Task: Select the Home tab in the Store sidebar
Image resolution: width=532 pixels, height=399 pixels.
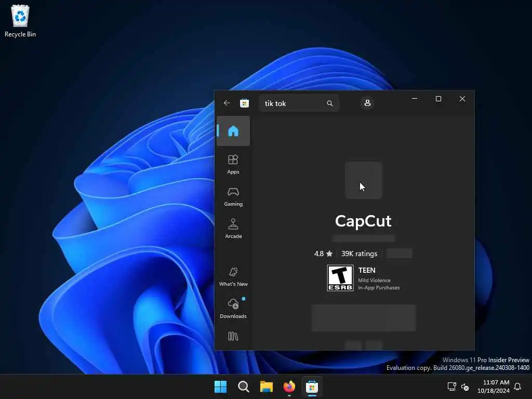Action: click(x=233, y=131)
